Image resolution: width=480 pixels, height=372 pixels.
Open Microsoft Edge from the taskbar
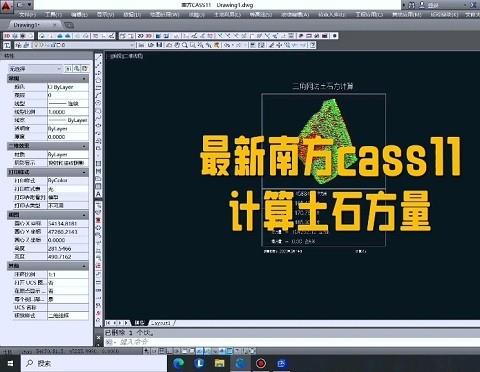pyautogui.click(x=179, y=363)
